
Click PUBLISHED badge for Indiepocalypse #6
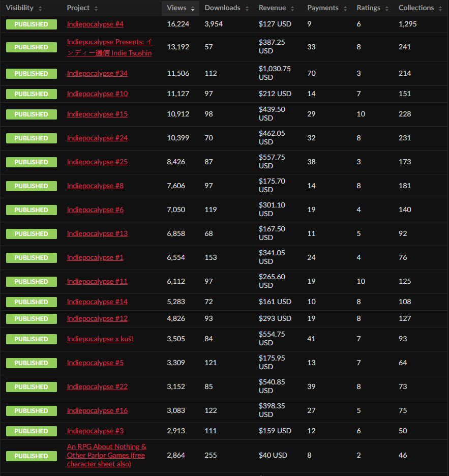[31, 210]
